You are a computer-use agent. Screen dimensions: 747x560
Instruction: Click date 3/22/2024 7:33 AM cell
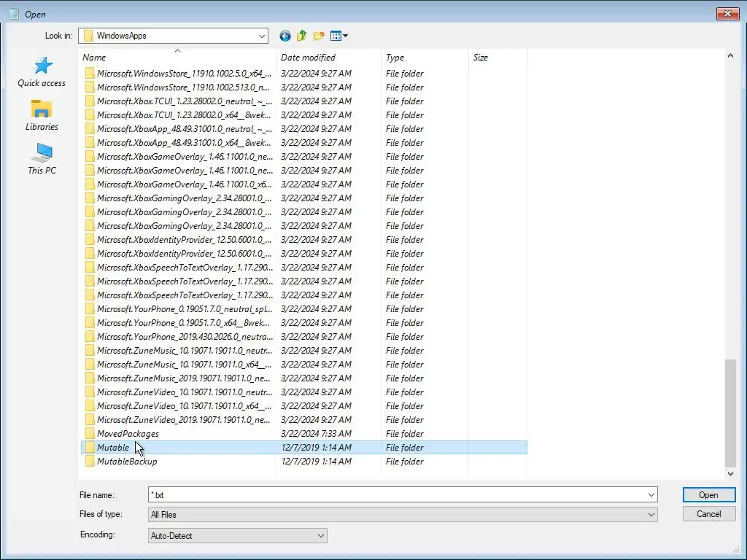point(317,433)
